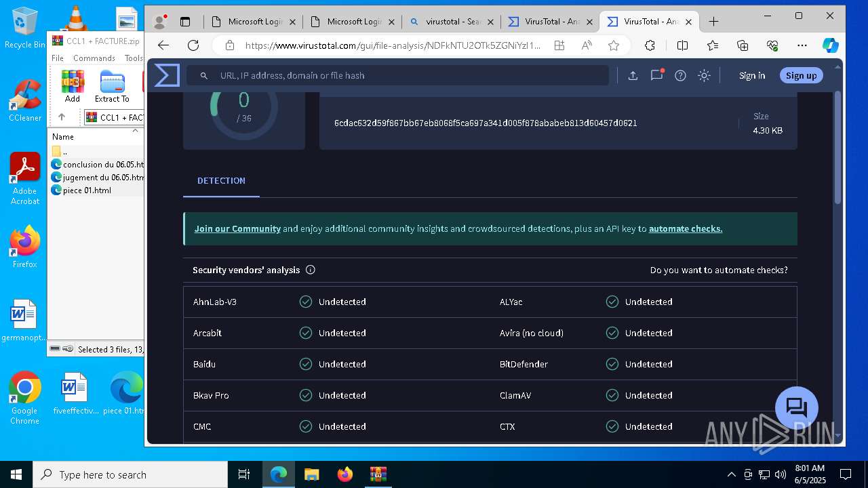Select conclusion du 06.05 file in WinRAR
The image size is (868, 488).
98,165
